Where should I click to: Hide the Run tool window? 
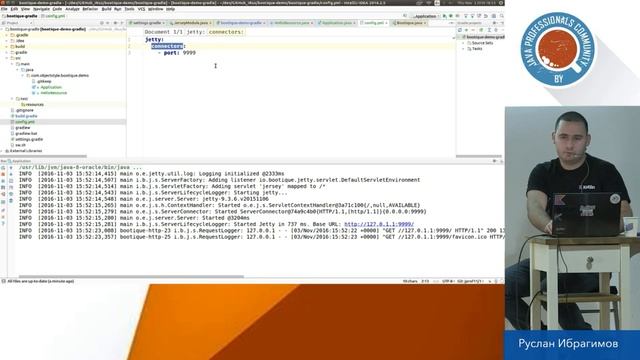tap(501, 161)
